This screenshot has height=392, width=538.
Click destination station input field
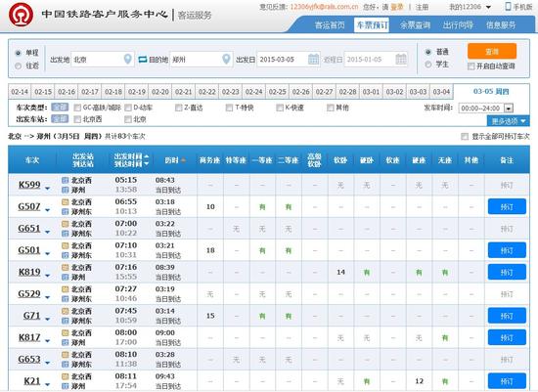(202, 60)
